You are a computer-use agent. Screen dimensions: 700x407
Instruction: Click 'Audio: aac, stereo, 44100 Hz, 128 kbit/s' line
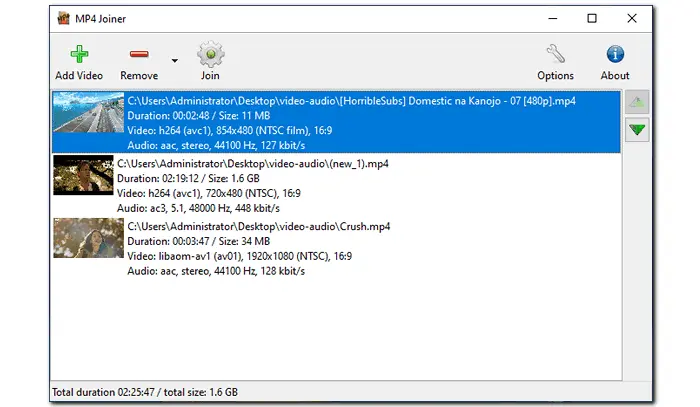click(x=216, y=271)
